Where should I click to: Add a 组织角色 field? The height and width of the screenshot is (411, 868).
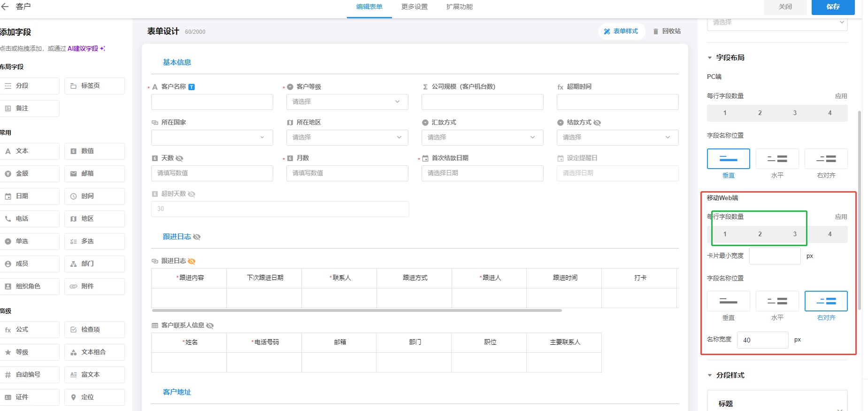(x=29, y=287)
